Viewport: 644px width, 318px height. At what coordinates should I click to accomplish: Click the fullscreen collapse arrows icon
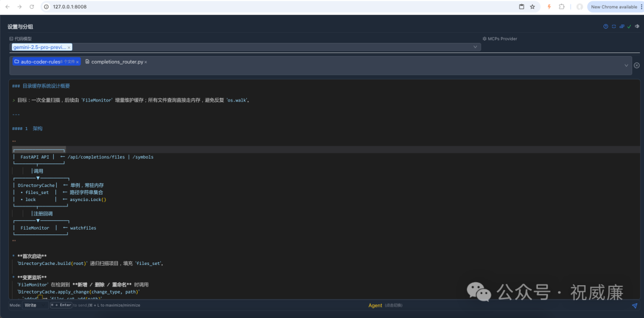pos(614,26)
